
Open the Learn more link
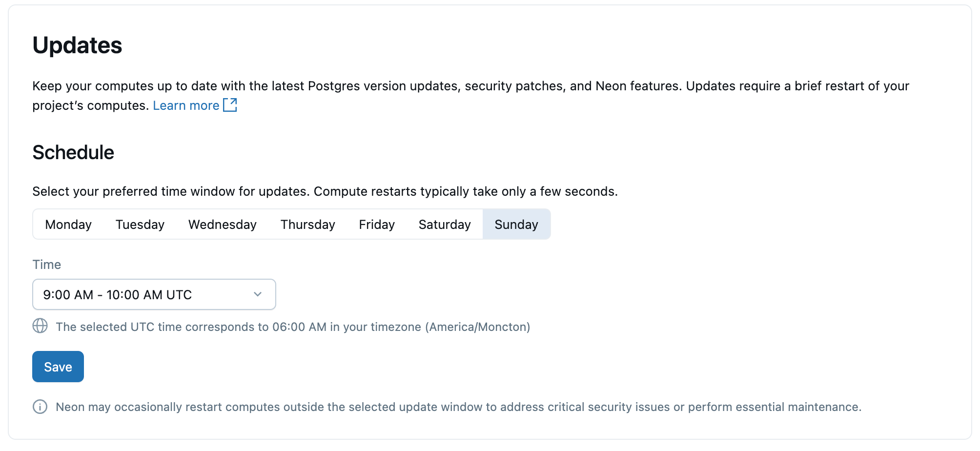[x=186, y=105]
